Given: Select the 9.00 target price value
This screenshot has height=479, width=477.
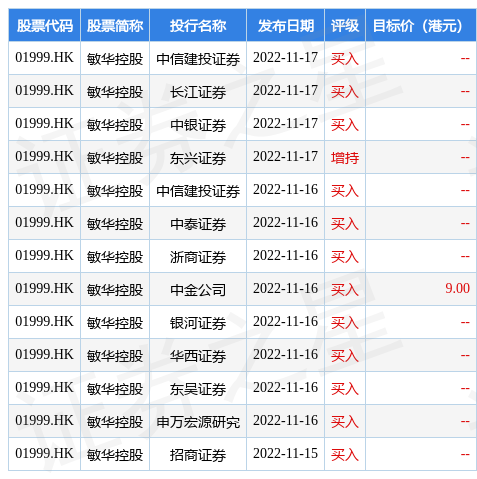Looking at the screenshot, I should point(457,288).
